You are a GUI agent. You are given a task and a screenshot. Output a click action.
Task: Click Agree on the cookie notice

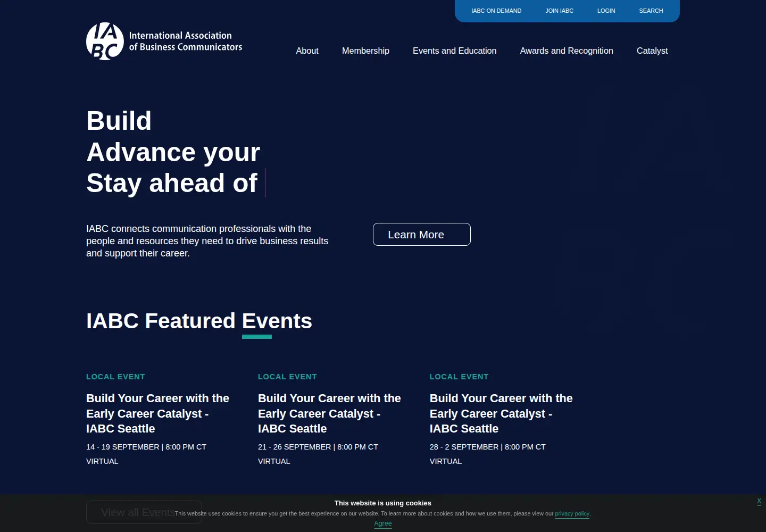tap(383, 523)
